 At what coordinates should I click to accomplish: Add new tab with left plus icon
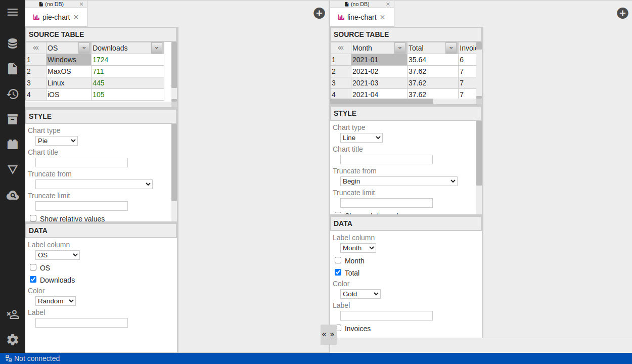click(x=319, y=13)
